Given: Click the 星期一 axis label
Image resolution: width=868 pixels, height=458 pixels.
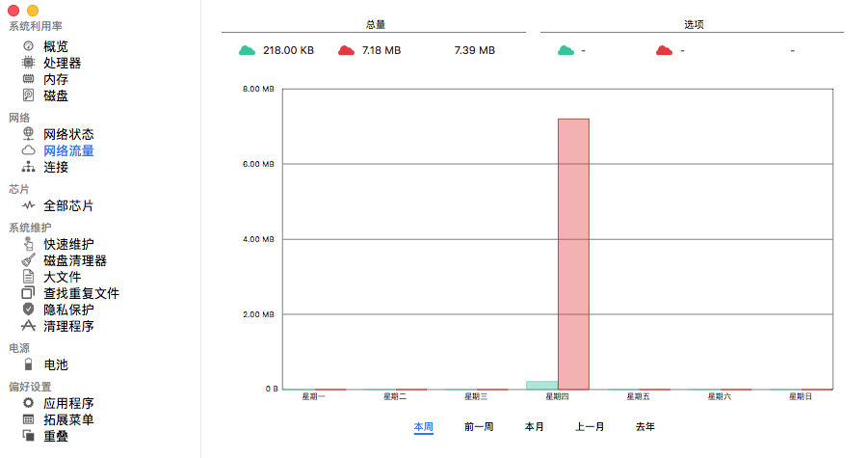Looking at the screenshot, I should point(313,396).
